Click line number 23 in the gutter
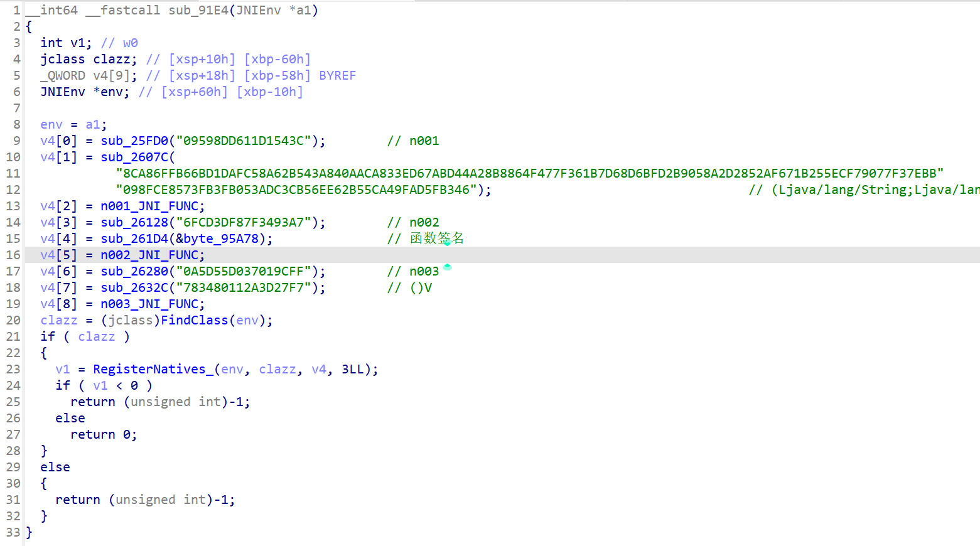 (13, 369)
